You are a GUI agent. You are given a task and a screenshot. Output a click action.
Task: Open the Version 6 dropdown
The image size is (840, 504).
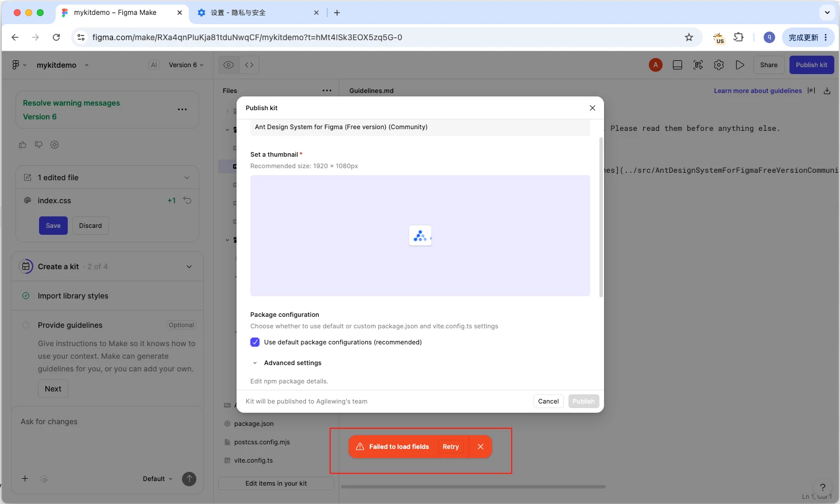tap(186, 65)
